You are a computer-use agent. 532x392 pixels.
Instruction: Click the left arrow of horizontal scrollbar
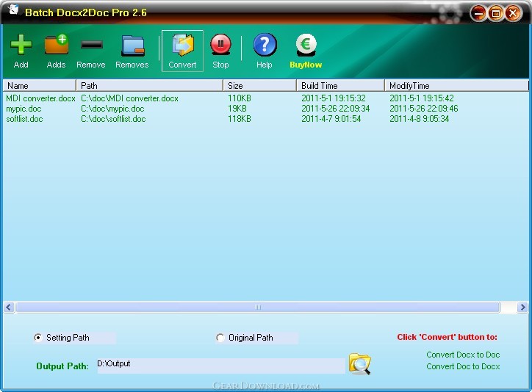[9, 308]
